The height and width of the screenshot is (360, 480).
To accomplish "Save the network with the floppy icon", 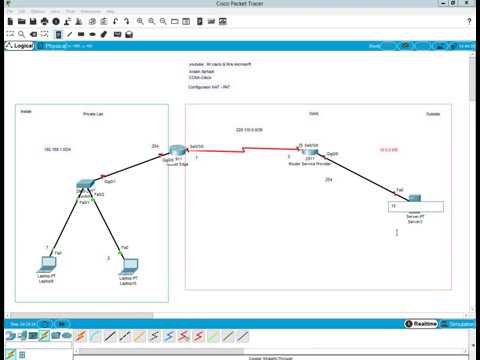I will click(x=33, y=22).
